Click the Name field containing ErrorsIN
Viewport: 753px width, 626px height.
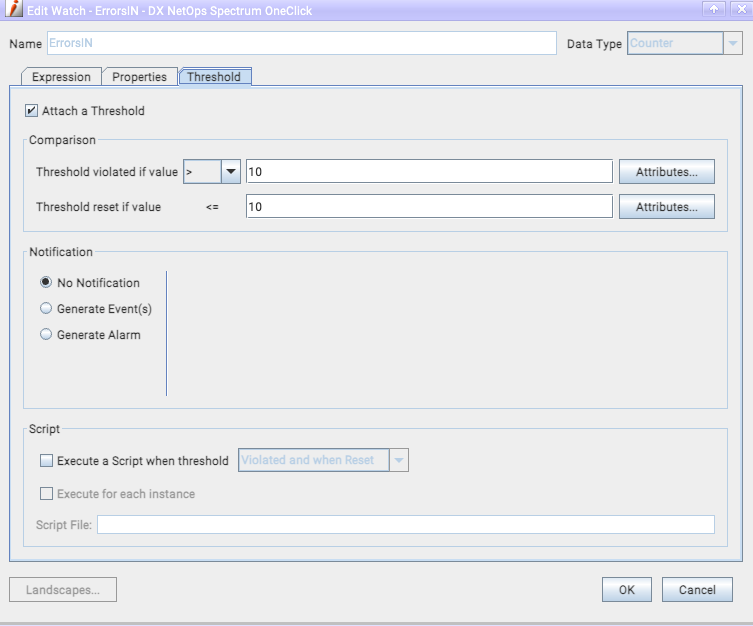tap(302, 43)
